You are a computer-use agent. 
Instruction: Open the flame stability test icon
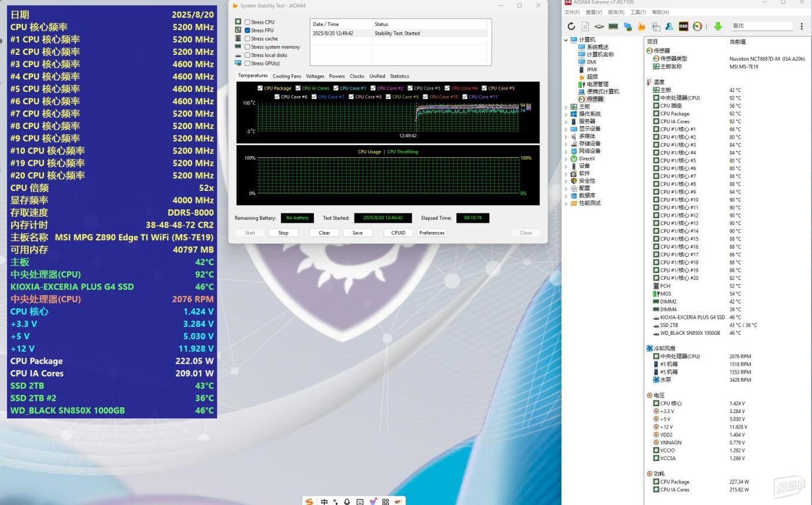point(642,26)
